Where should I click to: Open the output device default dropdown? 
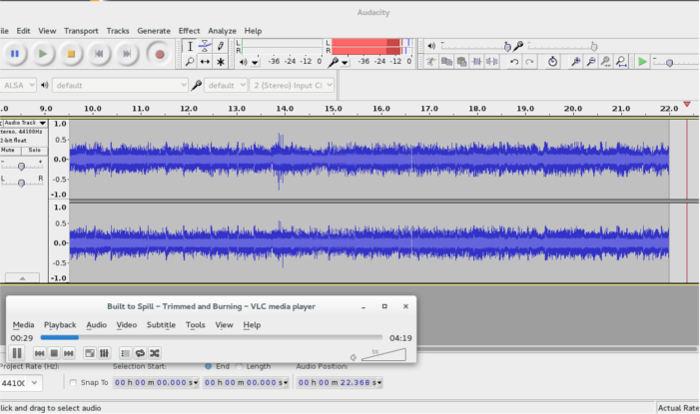120,85
